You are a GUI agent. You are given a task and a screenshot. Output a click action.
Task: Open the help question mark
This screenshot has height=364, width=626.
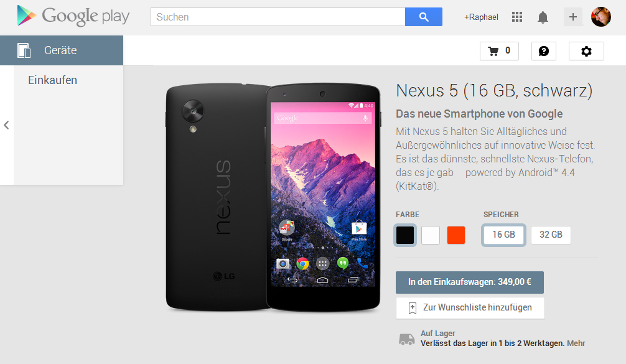point(544,51)
